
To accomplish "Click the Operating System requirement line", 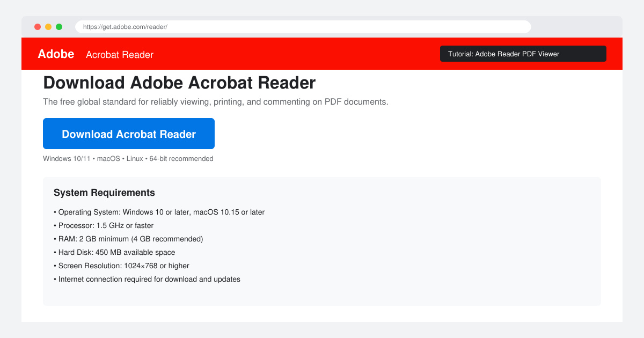I will 159,212.
